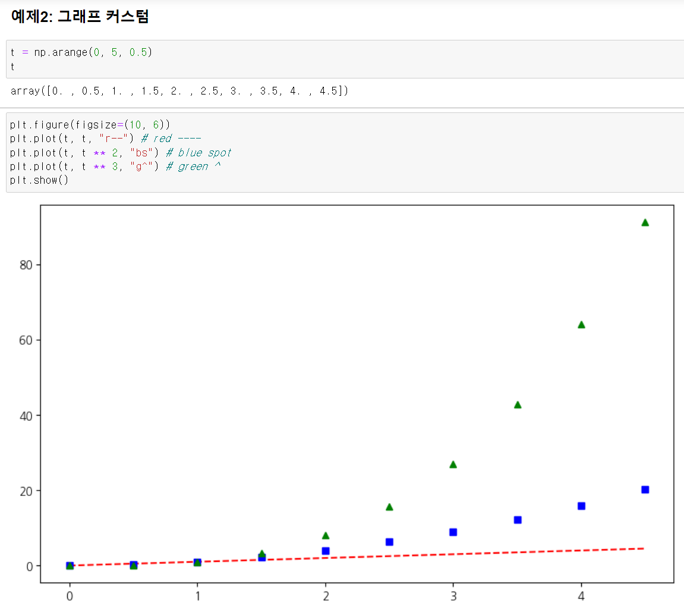Click the x-axis tick label 2
684x616 pixels.
(x=326, y=596)
